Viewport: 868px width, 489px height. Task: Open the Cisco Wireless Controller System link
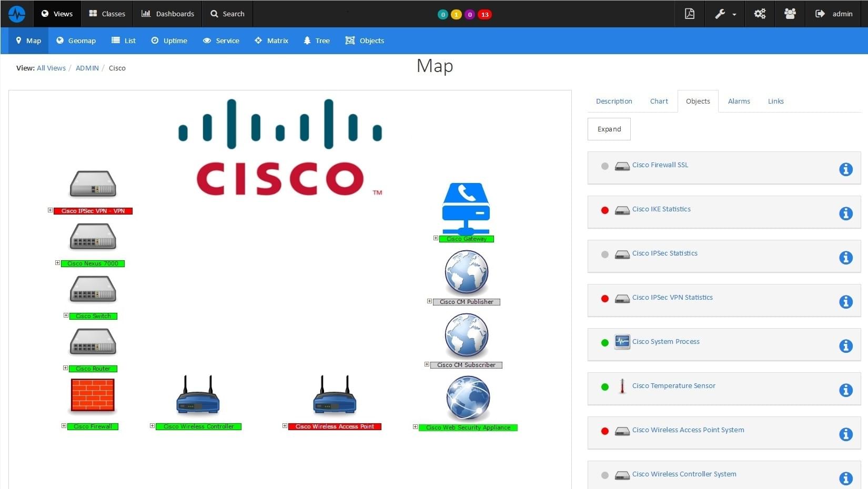tap(684, 474)
